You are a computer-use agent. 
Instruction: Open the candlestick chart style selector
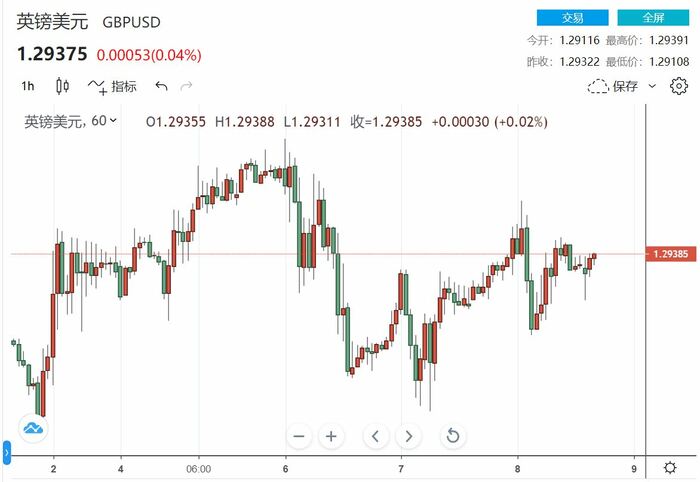62,86
